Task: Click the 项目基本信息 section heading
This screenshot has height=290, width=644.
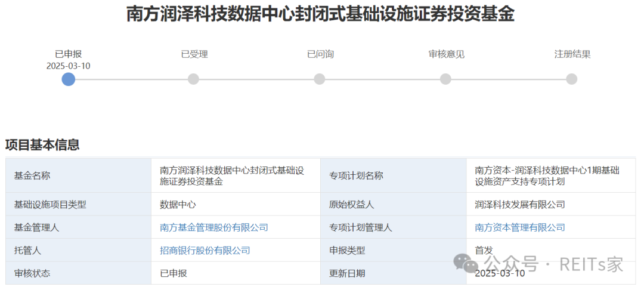Action: click(x=42, y=144)
